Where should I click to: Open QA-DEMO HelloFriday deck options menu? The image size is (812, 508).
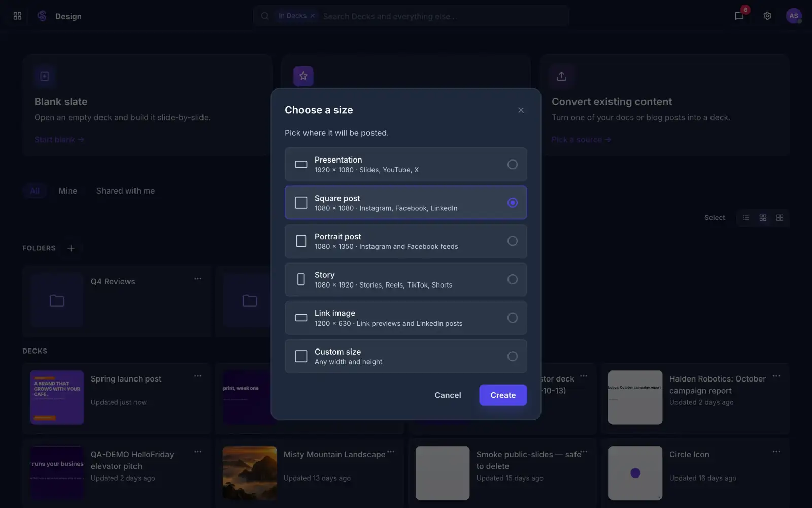click(x=198, y=452)
